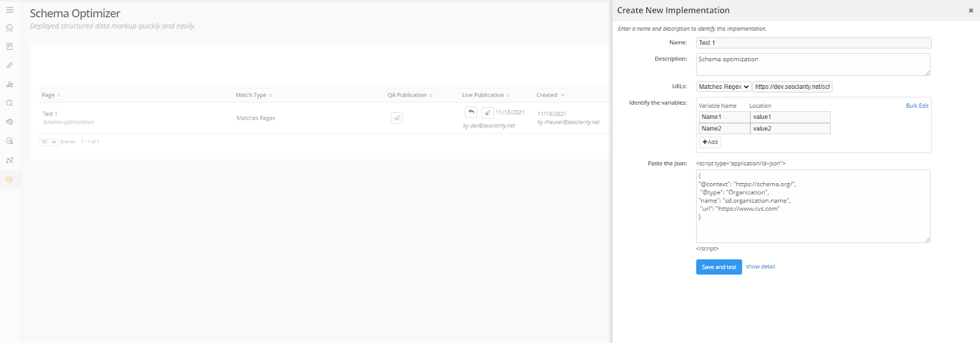The image size is (980, 343).
Task: Click in the value1 location field
Action: (790, 117)
